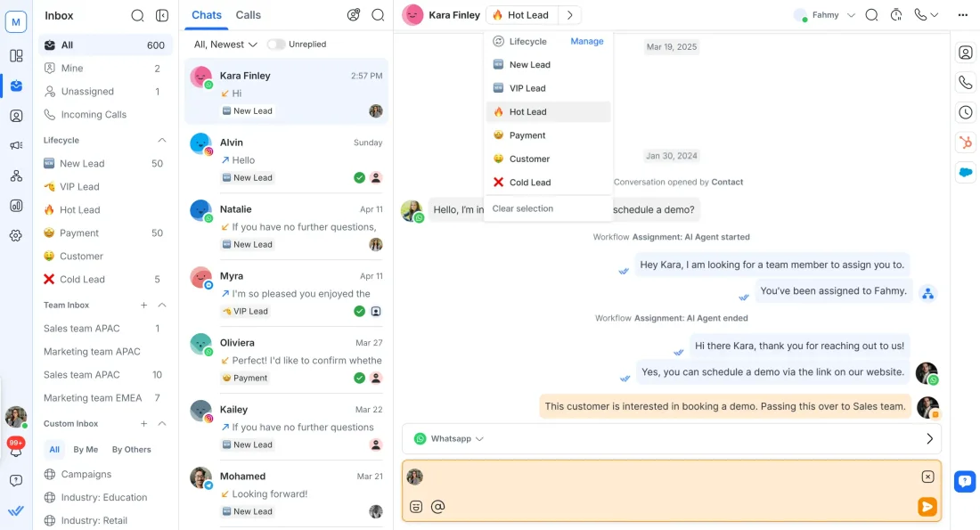Screen dimensions: 980x530
Task: Click the HubSpot icon in right sidebar
Action: [x=966, y=143]
